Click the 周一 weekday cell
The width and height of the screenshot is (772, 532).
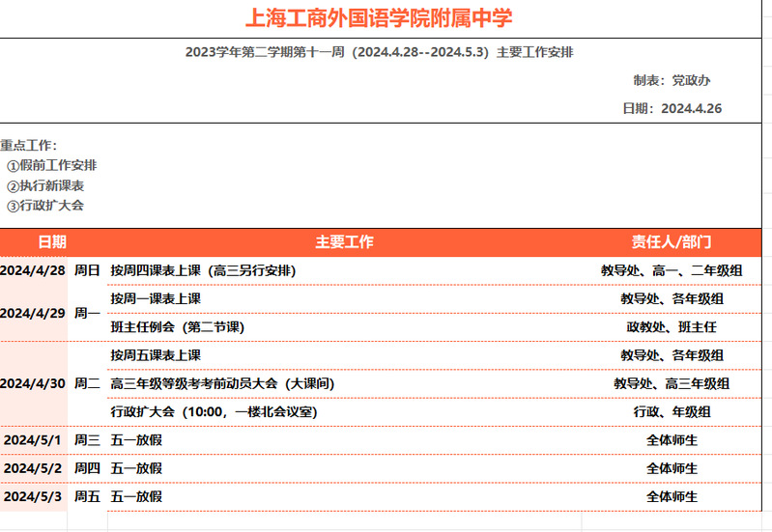87,313
